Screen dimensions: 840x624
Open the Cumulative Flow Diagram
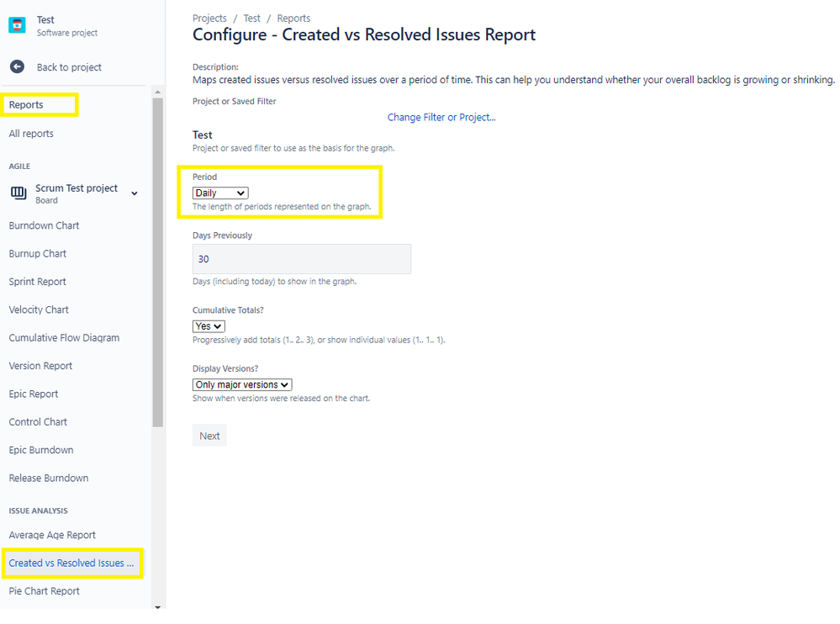[65, 337]
